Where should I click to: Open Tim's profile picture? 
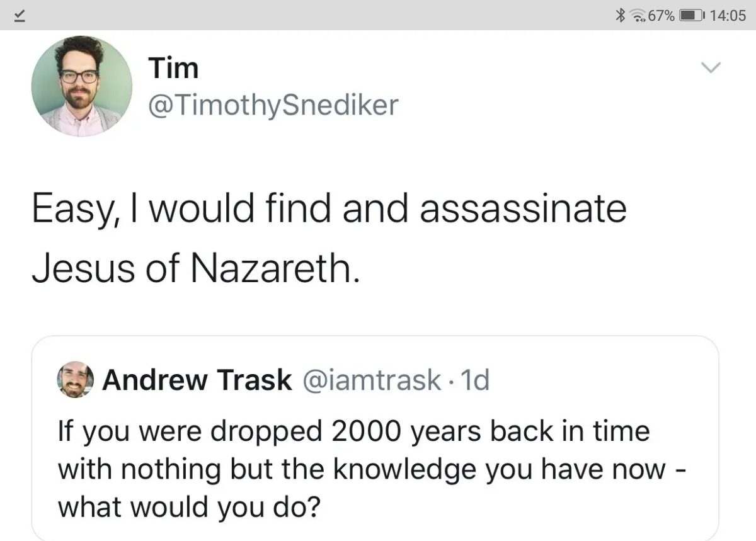click(x=81, y=86)
